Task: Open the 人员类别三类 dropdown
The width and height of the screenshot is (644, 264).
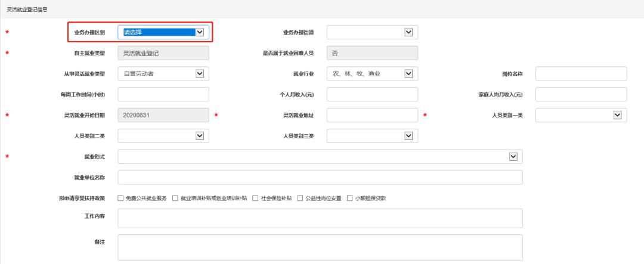Action: point(372,136)
